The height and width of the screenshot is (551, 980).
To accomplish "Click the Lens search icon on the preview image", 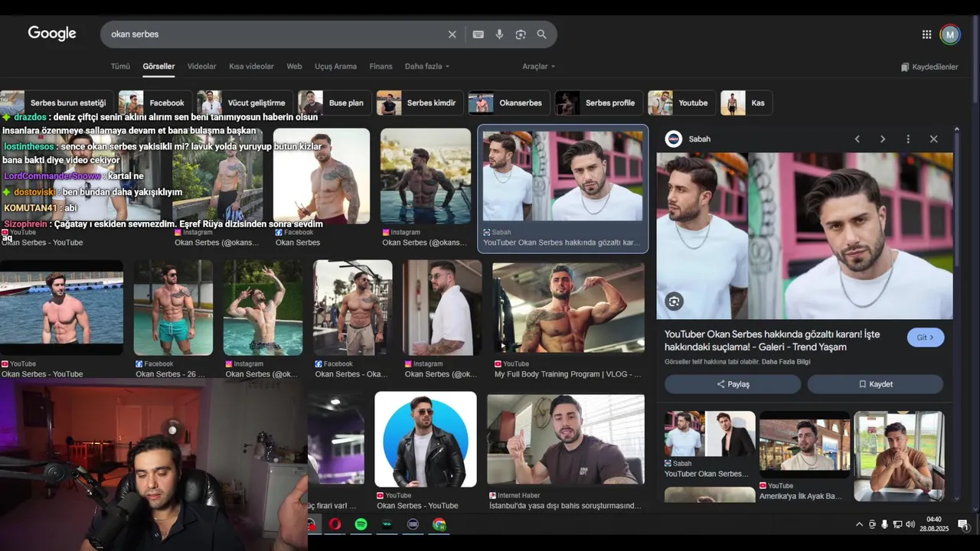I will coord(674,302).
